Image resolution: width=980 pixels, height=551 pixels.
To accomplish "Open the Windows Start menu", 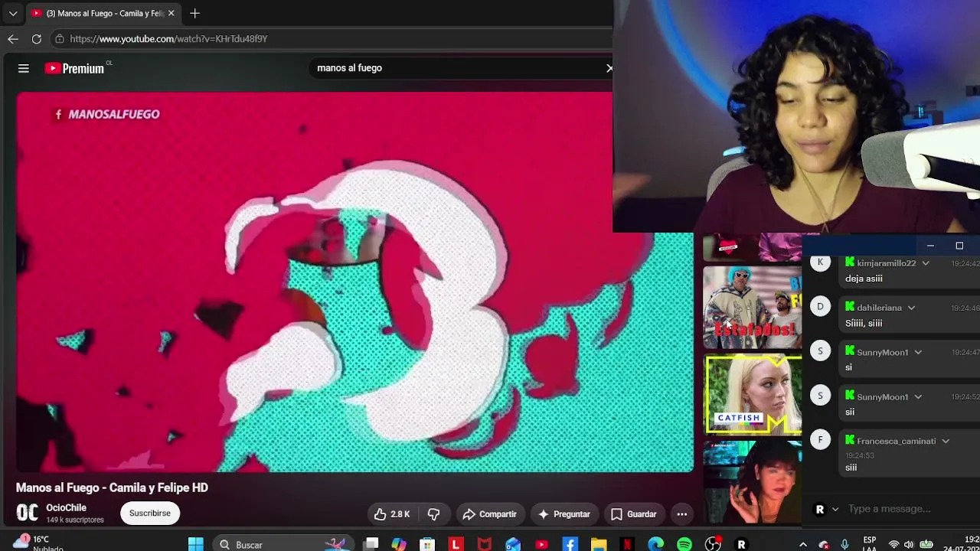I will coord(196,544).
